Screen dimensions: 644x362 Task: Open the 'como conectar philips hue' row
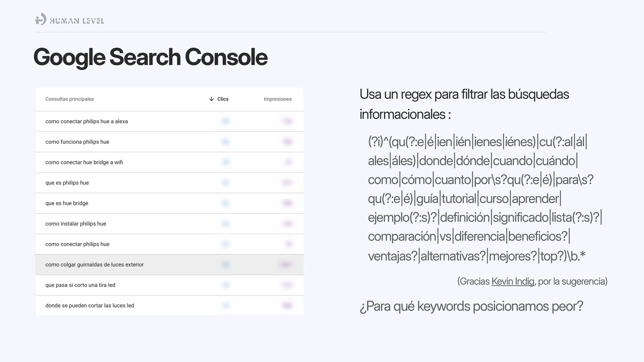pyautogui.click(x=77, y=244)
